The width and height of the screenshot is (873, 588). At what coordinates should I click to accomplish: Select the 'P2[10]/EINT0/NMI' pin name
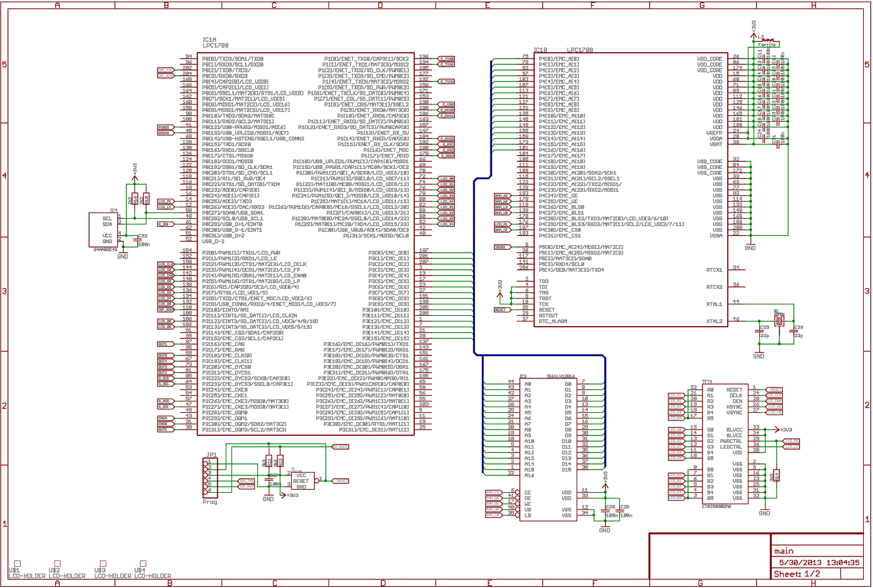point(226,310)
